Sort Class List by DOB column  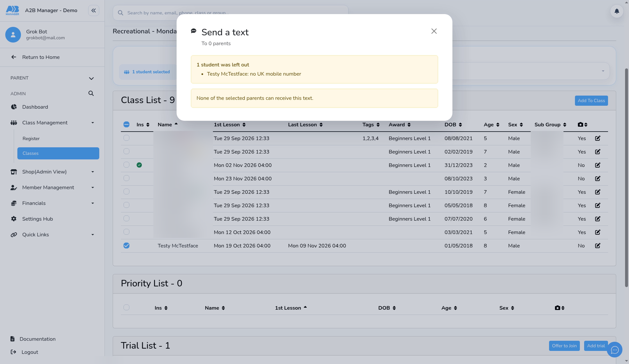click(x=453, y=125)
